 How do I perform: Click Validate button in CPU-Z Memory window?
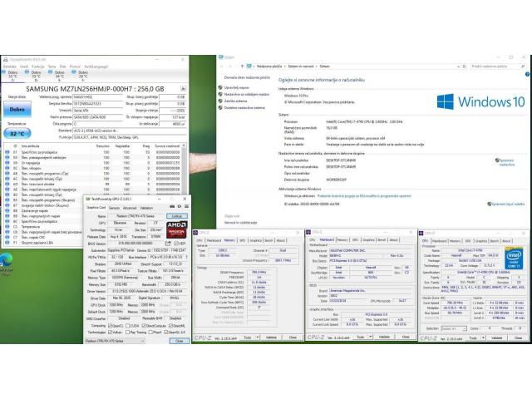[x=271, y=337]
